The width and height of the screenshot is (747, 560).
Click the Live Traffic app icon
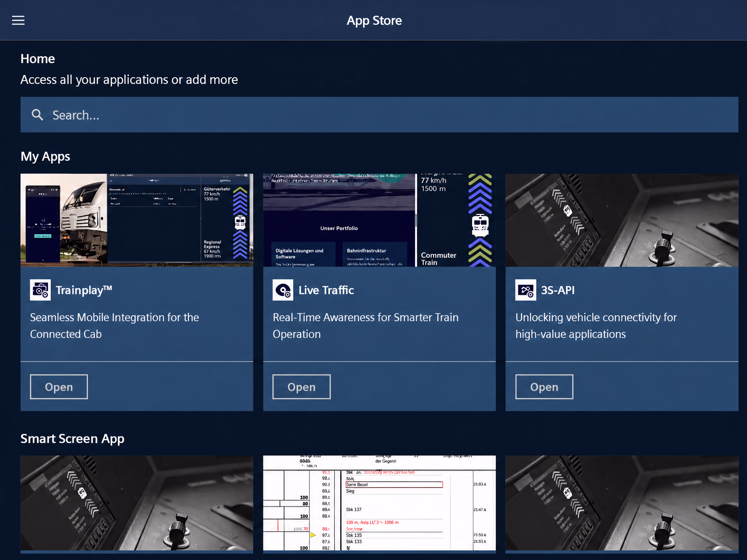pos(283,290)
